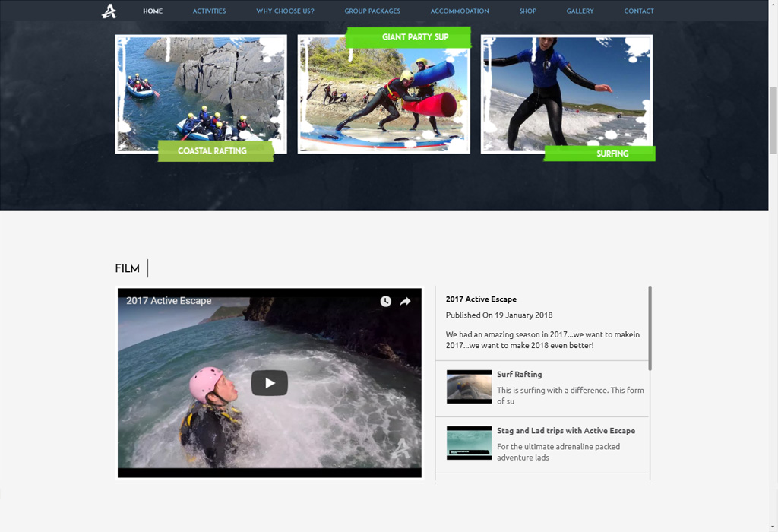Go to Why Choose Us? page

tap(286, 11)
